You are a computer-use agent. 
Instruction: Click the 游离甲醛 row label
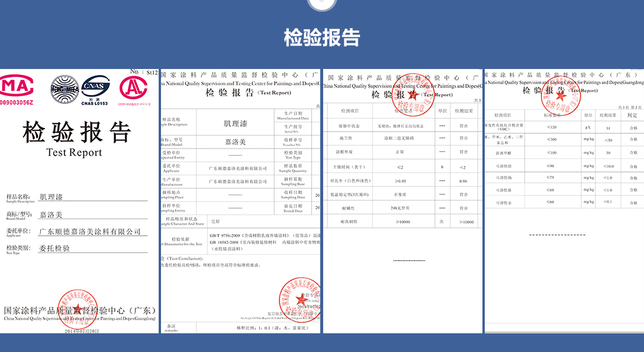503,153
